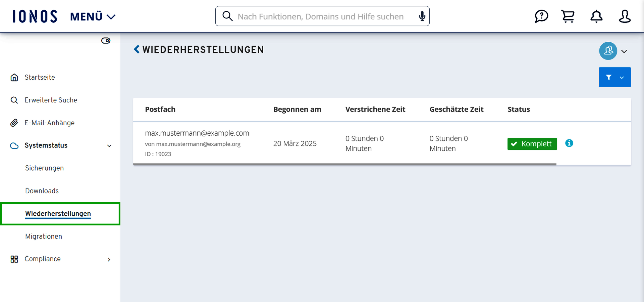Activate voice search microphone icon
The width and height of the screenshot is (644, 302).
point(422,16)
